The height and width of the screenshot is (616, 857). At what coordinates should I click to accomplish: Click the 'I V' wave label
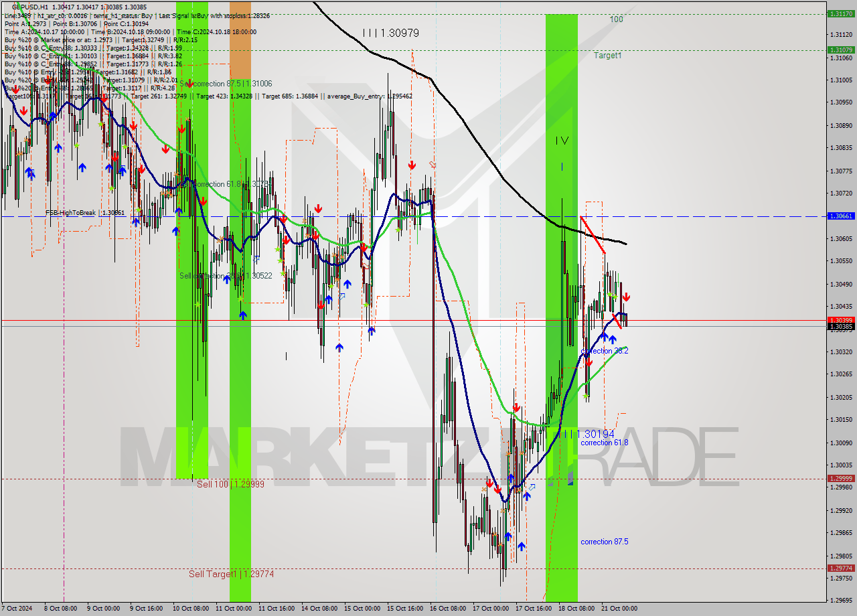coord(561,141)
